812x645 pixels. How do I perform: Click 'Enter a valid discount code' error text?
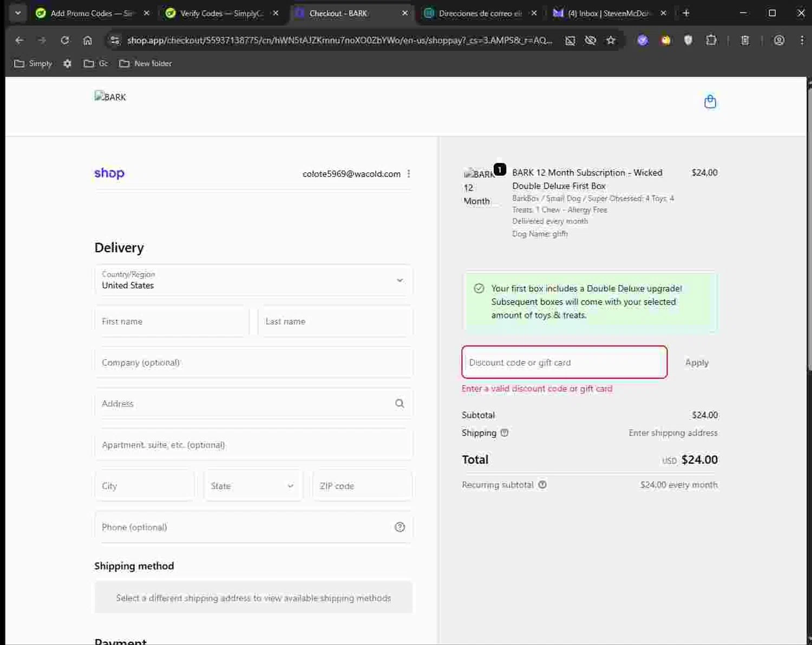[x=537, y=389]
